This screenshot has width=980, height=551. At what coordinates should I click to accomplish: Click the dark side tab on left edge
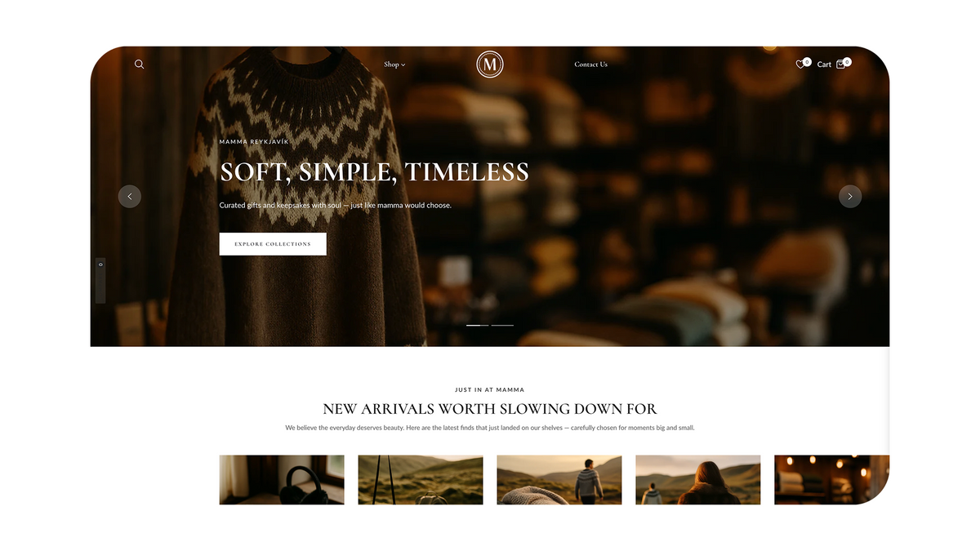pyautogui.click(x=100, y=281)
